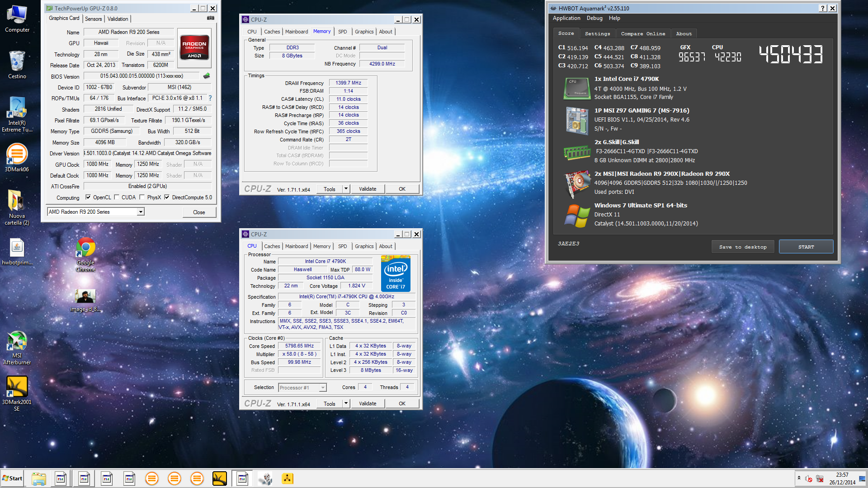Click the GPU-Z screenshot camera icon

[x=211, y=18]
